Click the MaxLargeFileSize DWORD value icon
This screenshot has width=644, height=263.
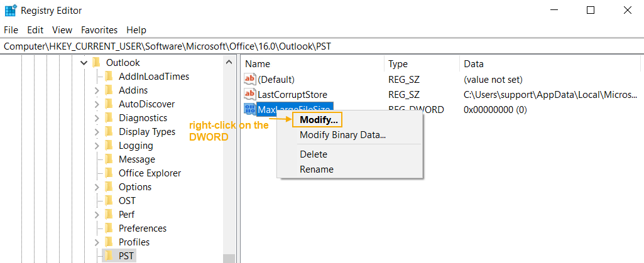249,109
